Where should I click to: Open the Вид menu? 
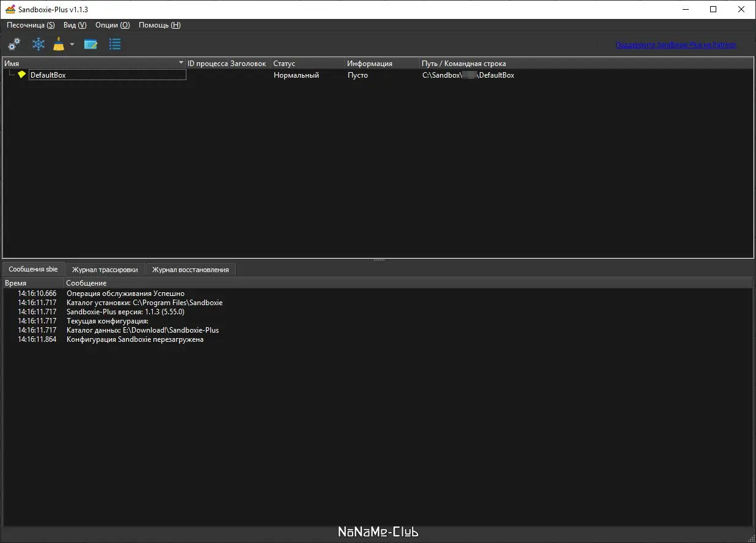click(x=75, y=25)
